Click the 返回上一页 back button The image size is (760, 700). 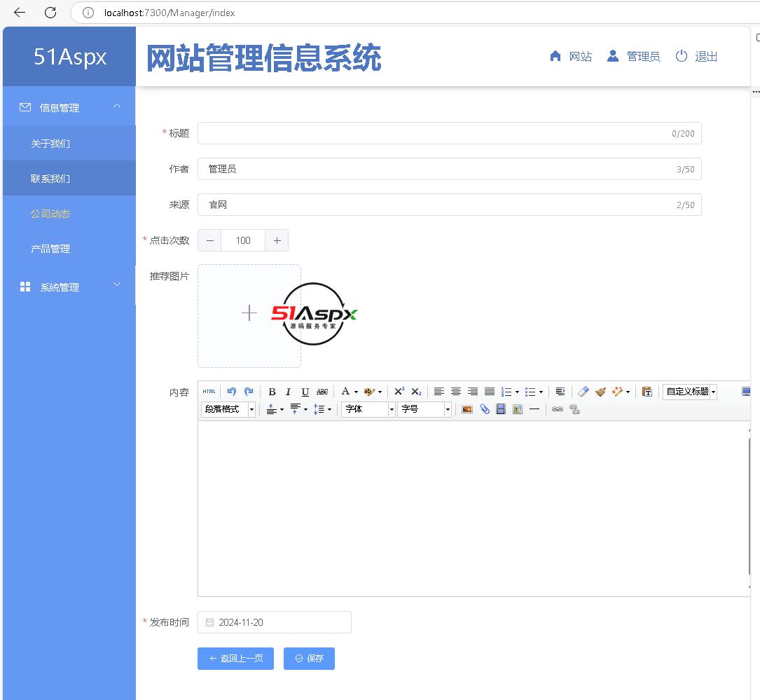[x=235, y=659]
